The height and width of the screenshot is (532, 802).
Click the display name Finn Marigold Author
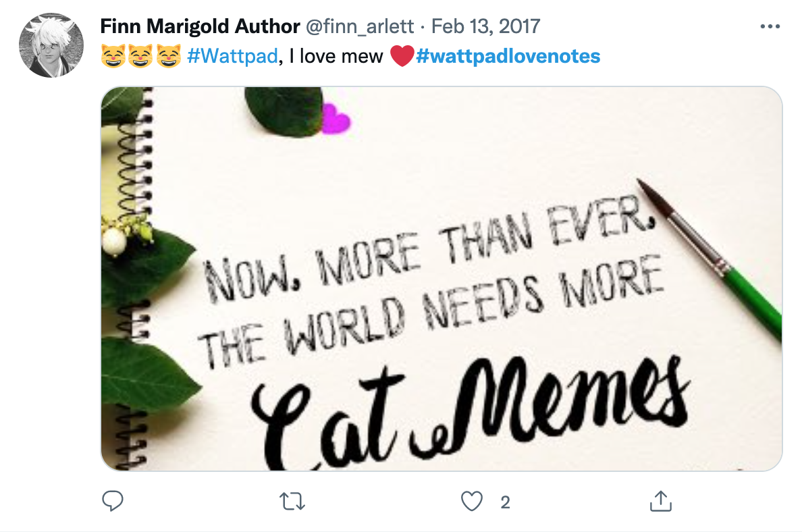point(200,27)
